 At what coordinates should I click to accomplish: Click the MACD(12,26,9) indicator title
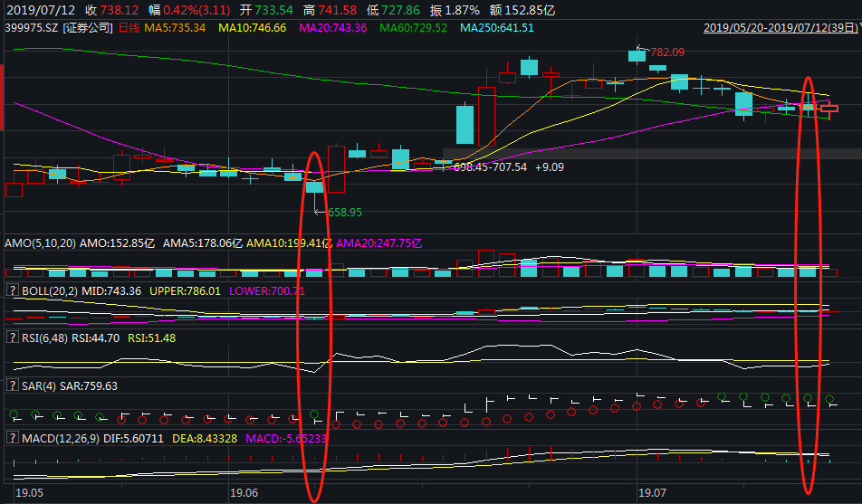61,439
